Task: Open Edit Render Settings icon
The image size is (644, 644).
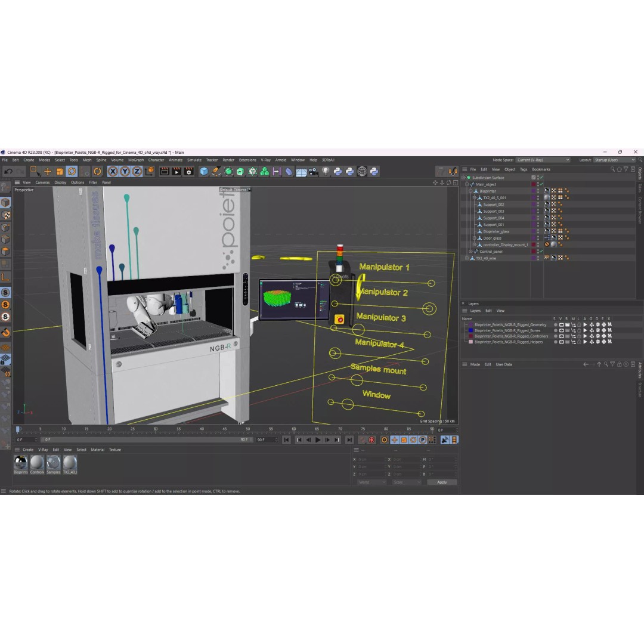Action: tap(188, 171)
